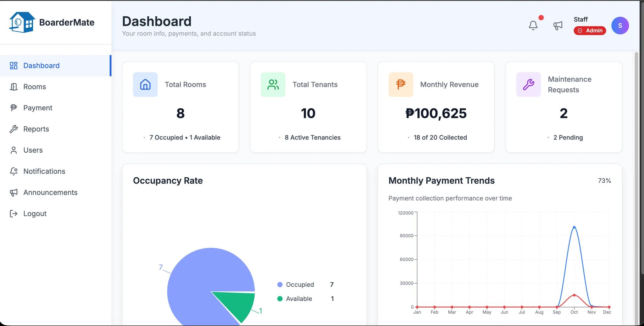The height and width of the screenshot is (326, 644).
Task: Click the Available legend green dot
Action: point(280,299)
